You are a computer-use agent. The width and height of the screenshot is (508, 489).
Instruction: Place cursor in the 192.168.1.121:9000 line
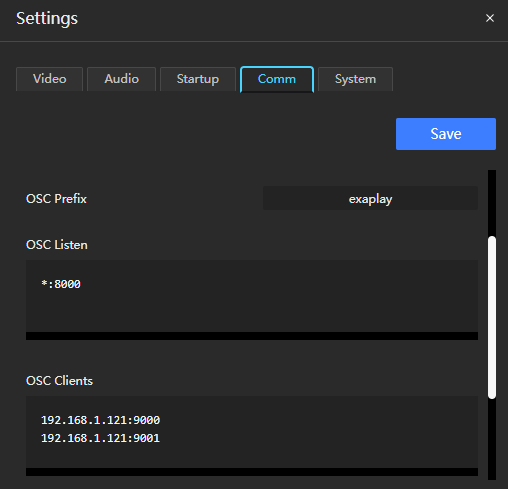[100, 420]
